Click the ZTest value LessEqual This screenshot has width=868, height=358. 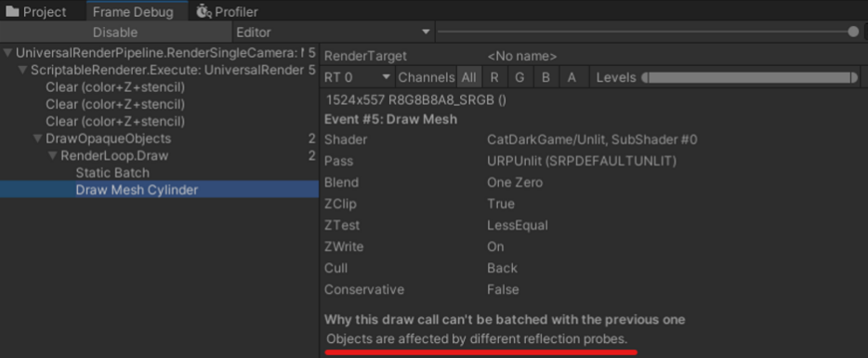coord(517,226)
